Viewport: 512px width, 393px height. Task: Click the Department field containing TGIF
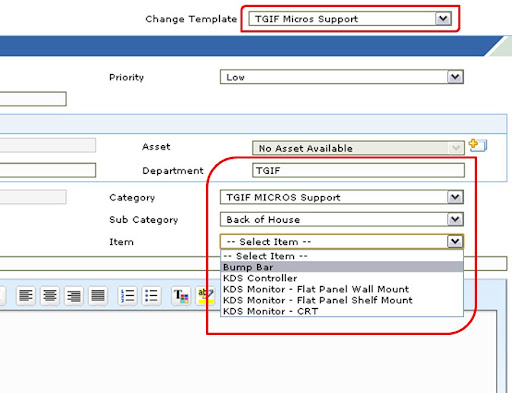pos(358,170)
